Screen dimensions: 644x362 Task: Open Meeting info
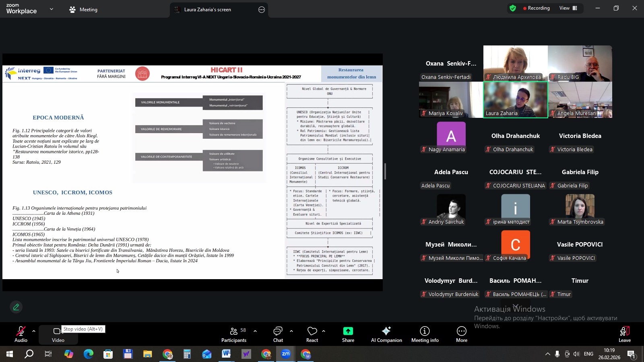click(x=425, y=334)
